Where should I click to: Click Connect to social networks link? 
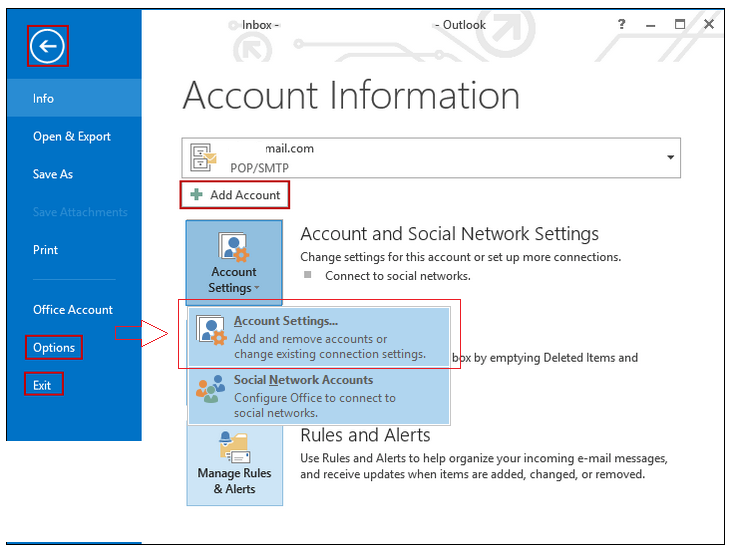pos(398,276)
